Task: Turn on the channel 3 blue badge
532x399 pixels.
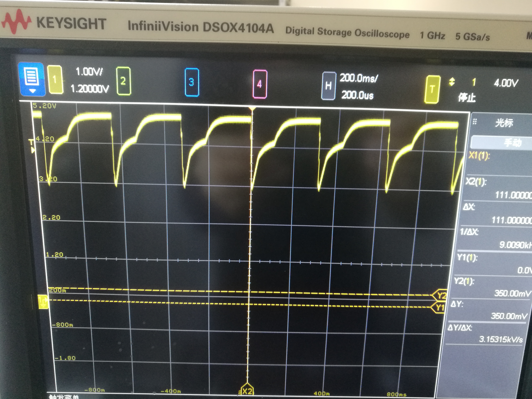Action: 192,82
